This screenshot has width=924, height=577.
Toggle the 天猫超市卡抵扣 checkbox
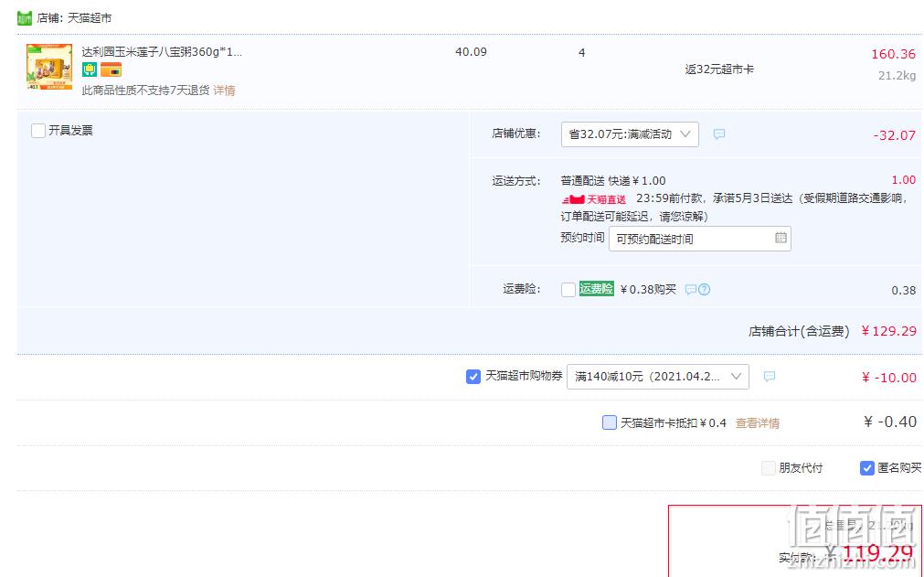point(610,422)
